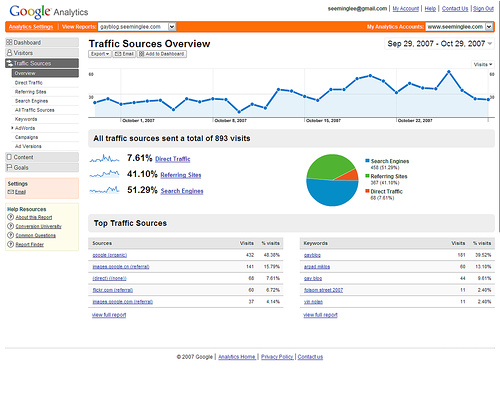
Task: Select Overview under Traffic Sources
Action: (x=45, y=73)
